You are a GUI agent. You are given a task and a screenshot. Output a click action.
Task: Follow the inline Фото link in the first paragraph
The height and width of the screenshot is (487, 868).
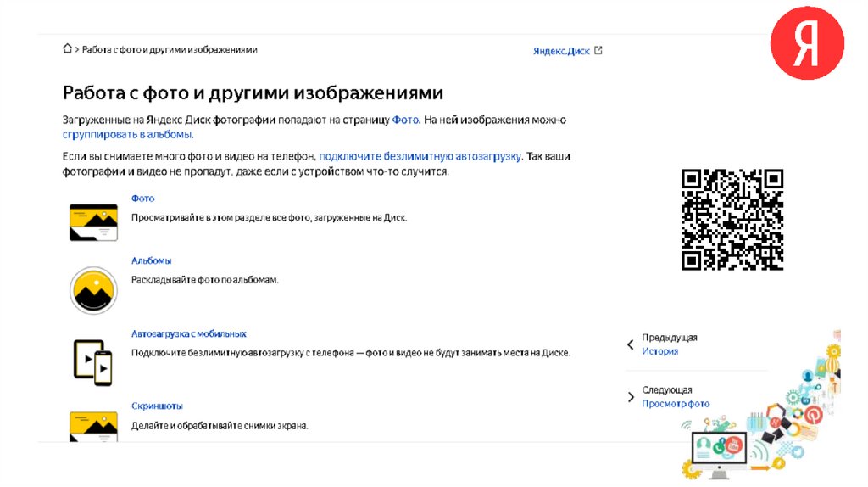pos(405,120)
